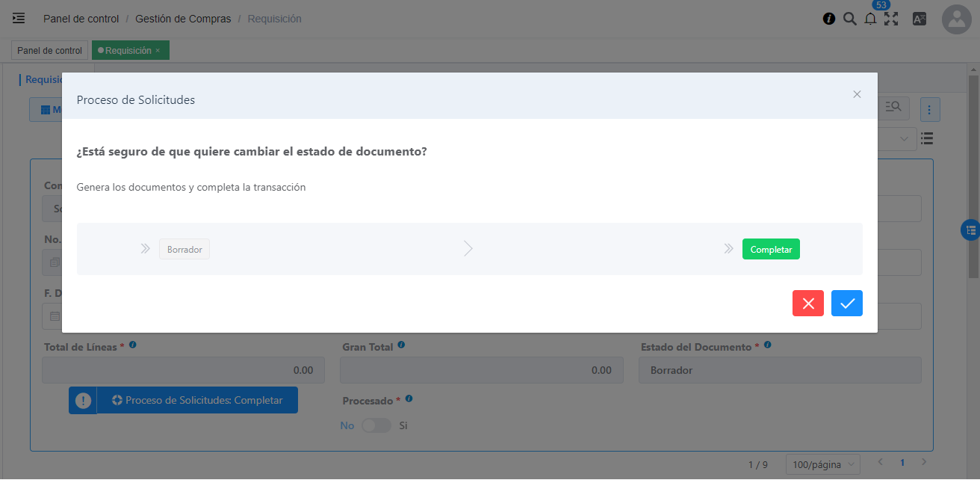Viewport: 980px width, 480px height.
Task: Click the Estado del Documento field
Action: point(779,370)
